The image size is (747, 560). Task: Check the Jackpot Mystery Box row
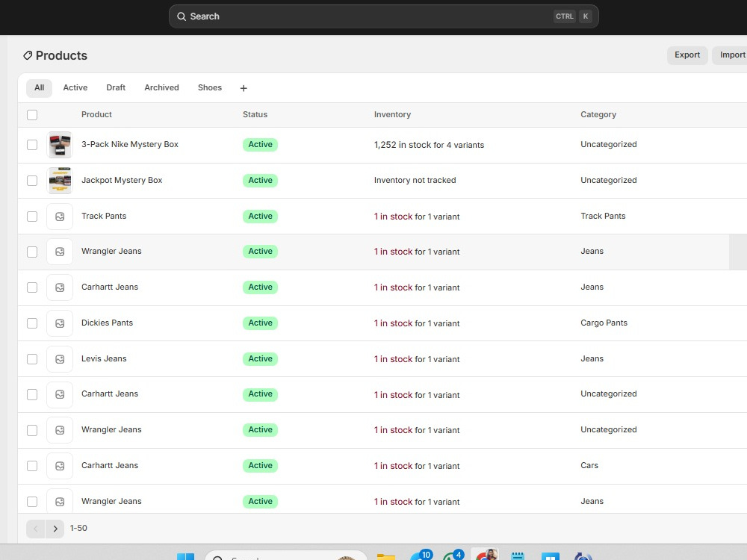[32, 181]
